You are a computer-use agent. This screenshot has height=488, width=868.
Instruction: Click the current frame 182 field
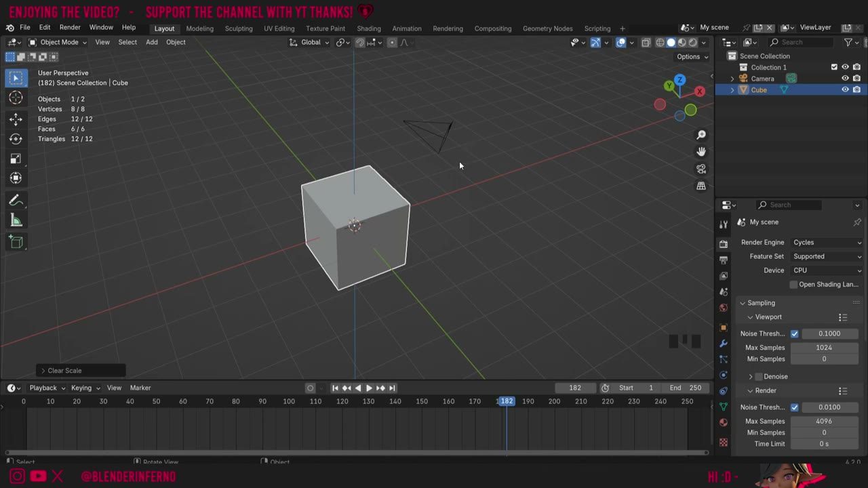(x=575, y=388)
